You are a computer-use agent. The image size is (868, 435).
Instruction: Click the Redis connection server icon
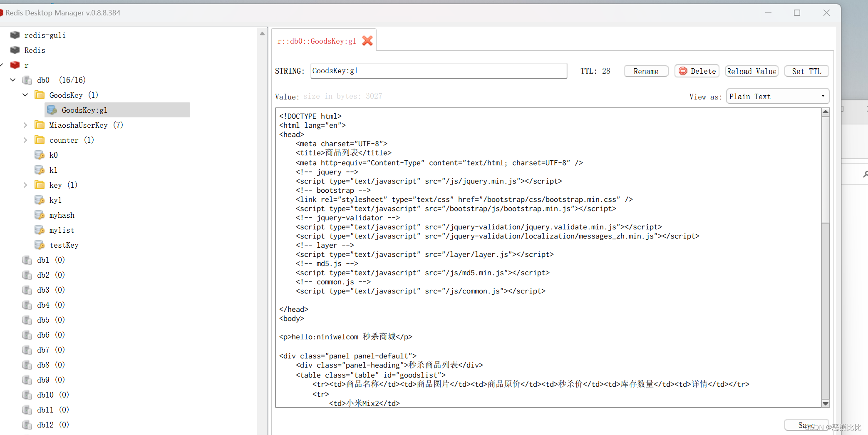pos(15,50)
